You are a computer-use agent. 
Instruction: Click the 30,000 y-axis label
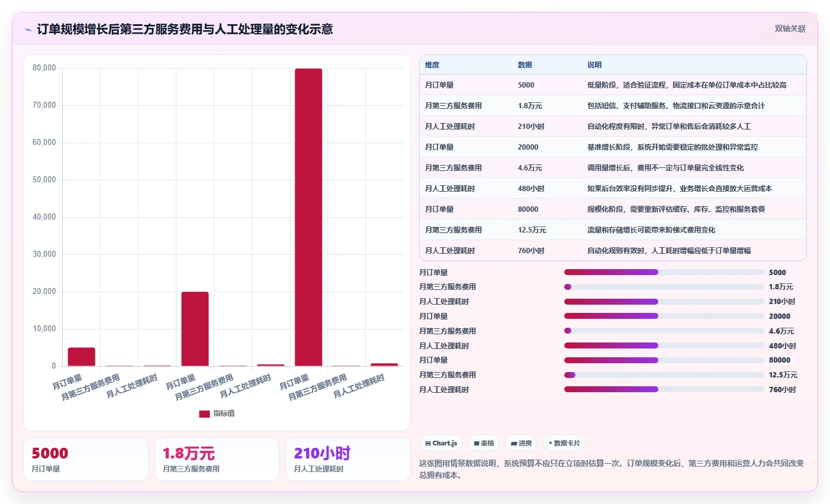(x=44, y=254)
